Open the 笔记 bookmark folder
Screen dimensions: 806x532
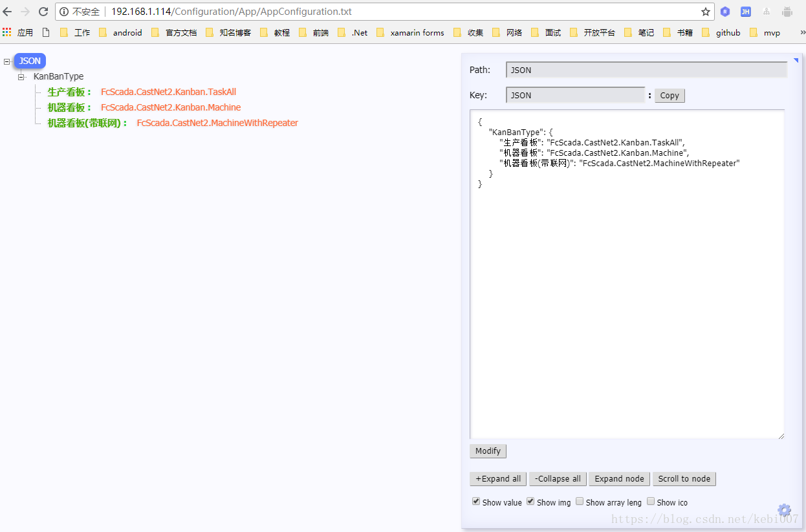(x=639, y=32)
